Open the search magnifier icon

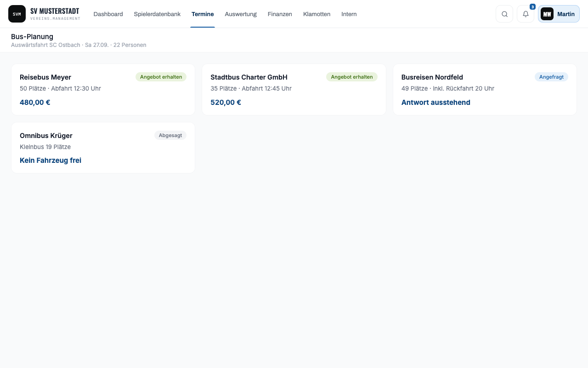[504, 14]
